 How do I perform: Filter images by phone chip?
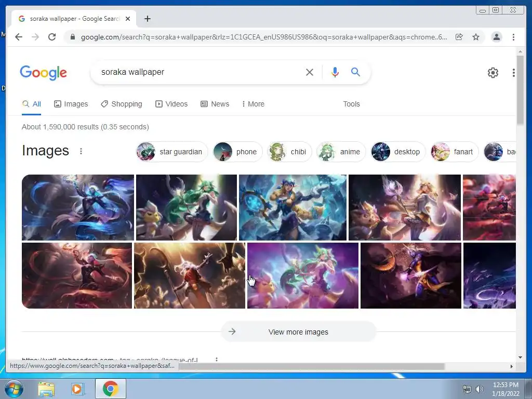coord(237,152)
